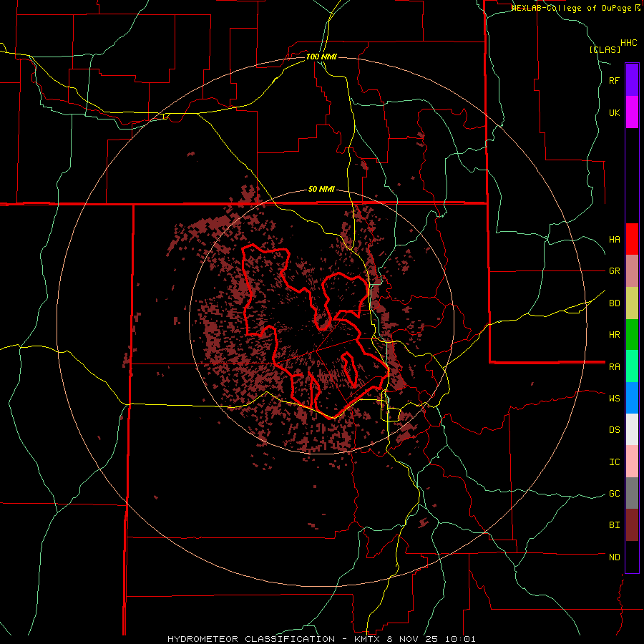This screenshot has width=644, height=644.
Task: Click the RA mint-green legend swatch
Action: (632, 366)
